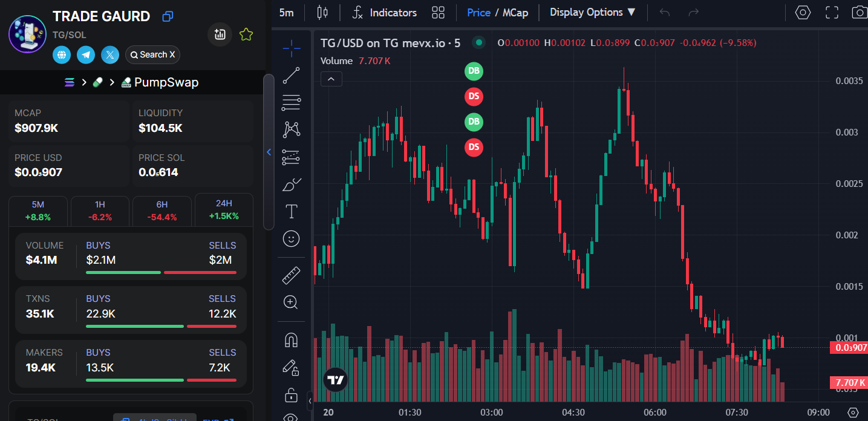Take a chart snapshot with camera icon

tap(858, 12)
